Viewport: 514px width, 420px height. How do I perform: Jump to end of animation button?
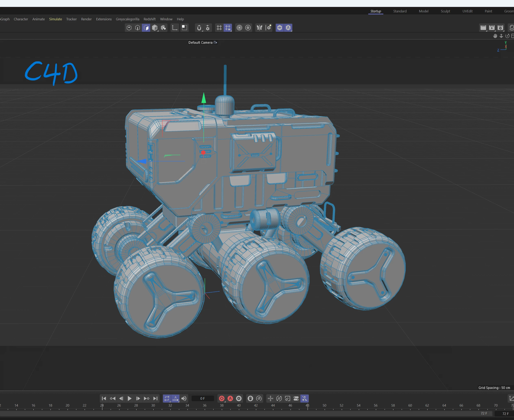[x=155, y=398]
